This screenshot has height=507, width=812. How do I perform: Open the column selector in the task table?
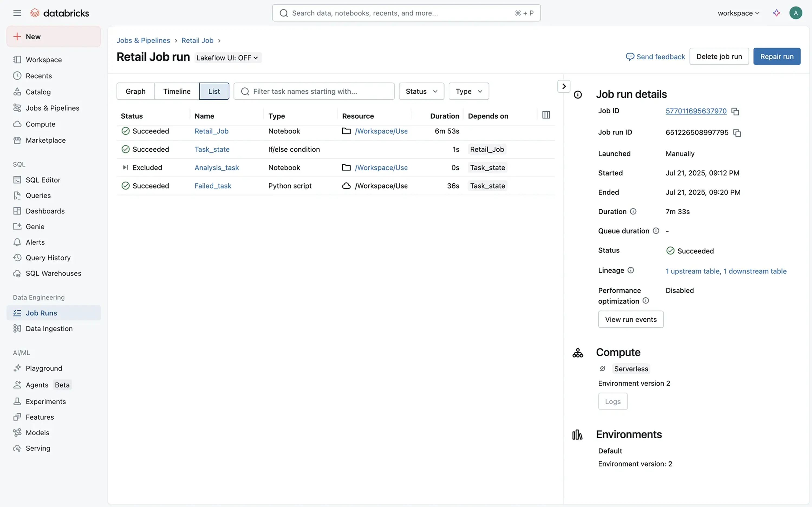tap(546, 115)
